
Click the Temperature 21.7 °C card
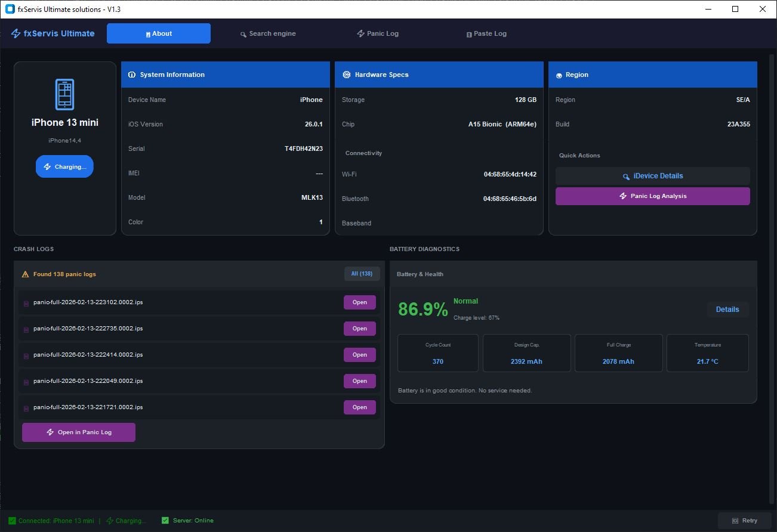click(x=708, y=353)
